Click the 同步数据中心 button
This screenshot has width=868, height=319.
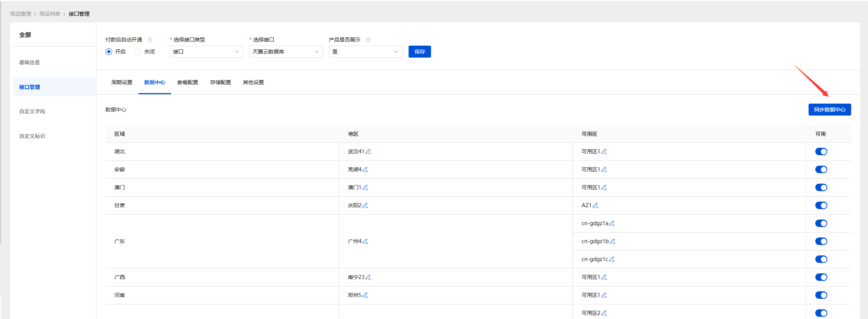[x=830, y=110]
